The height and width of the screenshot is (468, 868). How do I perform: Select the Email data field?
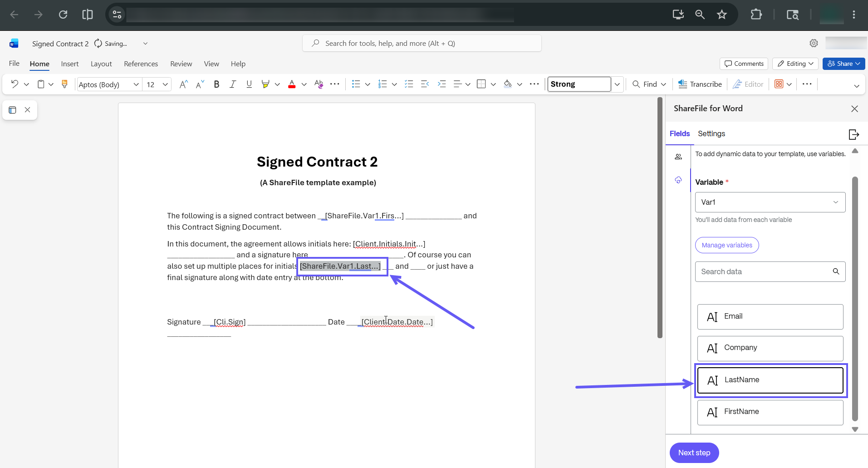click(770, 317)
